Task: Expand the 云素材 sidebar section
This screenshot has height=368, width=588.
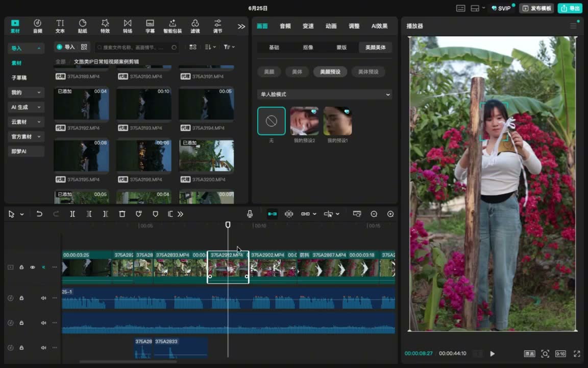Action: tap(26, 122)
